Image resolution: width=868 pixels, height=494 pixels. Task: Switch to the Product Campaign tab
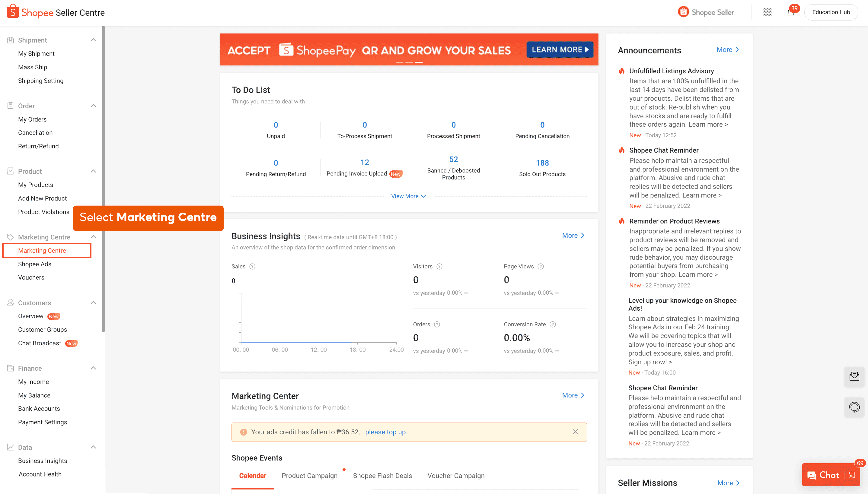coord(309,475)
